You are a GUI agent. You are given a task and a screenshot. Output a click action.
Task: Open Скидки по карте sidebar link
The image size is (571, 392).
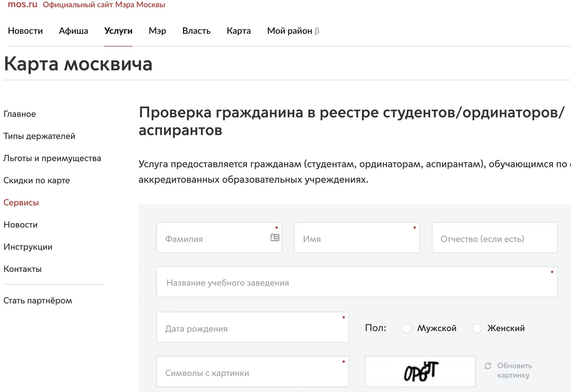tap(37, 180)
